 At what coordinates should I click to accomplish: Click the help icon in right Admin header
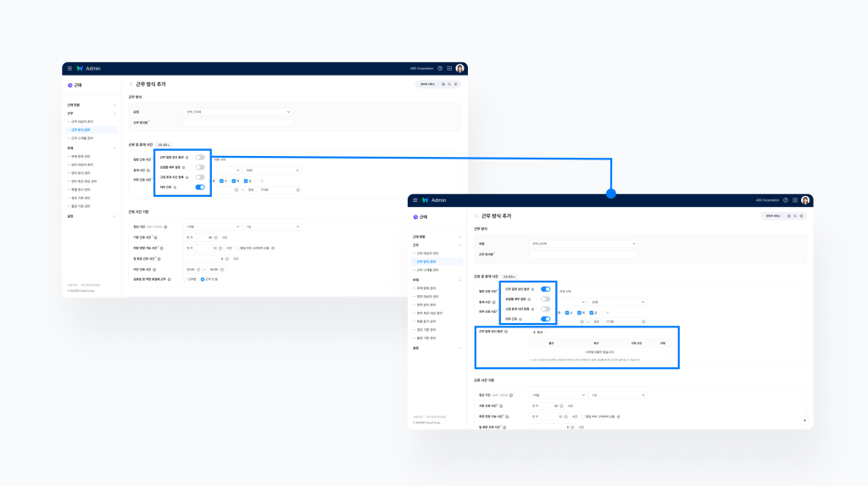(x=785, y=200)
